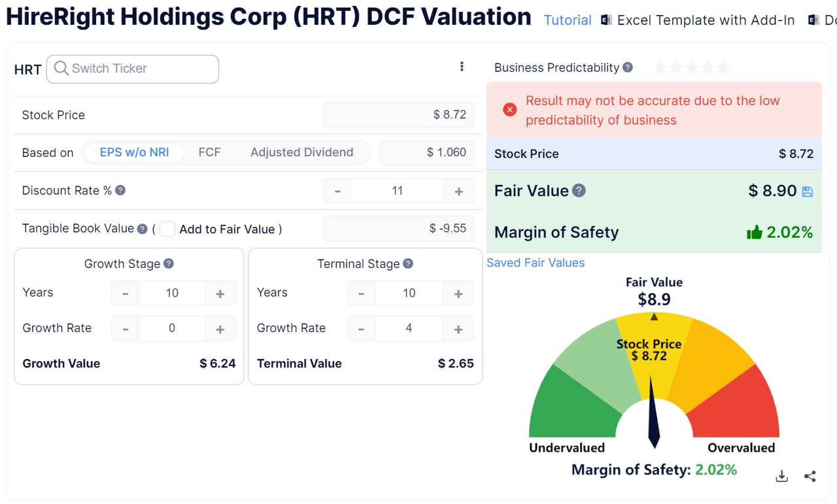The width and height of the screenshot is (837, 504).
Task: Select the Adjusted Dividend tab
Action: coord(301,152)
